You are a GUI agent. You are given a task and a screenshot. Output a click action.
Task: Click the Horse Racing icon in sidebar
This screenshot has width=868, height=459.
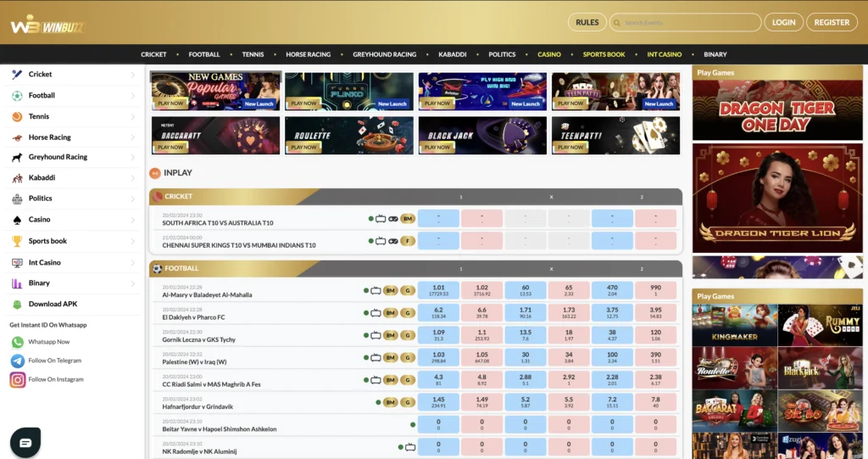point(17,137)
